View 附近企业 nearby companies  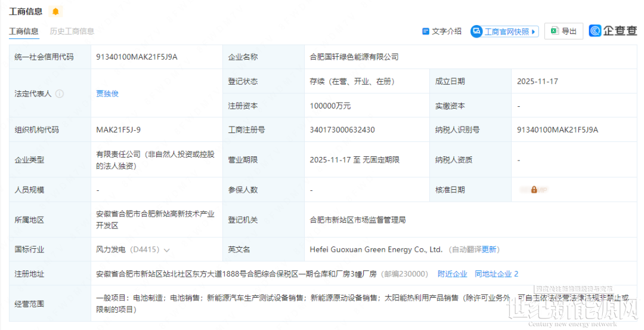click(x=452, y=274)
